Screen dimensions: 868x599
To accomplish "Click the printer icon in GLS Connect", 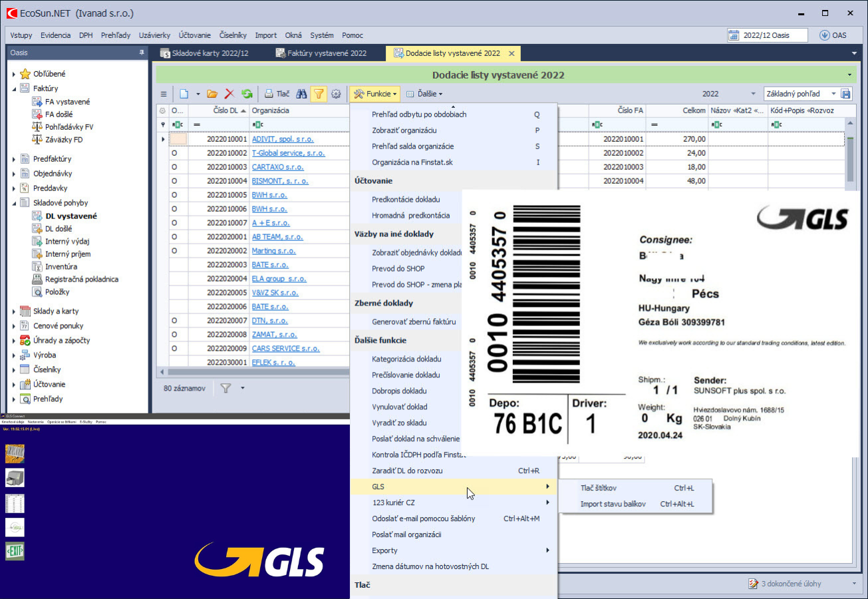I will [x=15, y=477].
